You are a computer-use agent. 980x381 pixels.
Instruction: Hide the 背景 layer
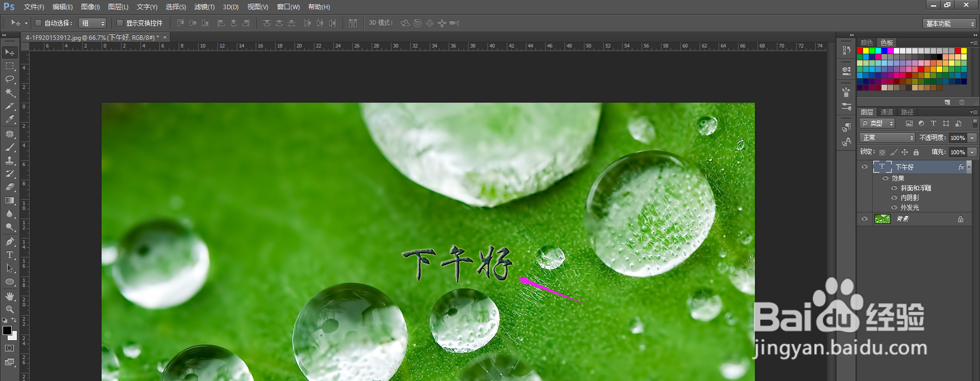865,219
